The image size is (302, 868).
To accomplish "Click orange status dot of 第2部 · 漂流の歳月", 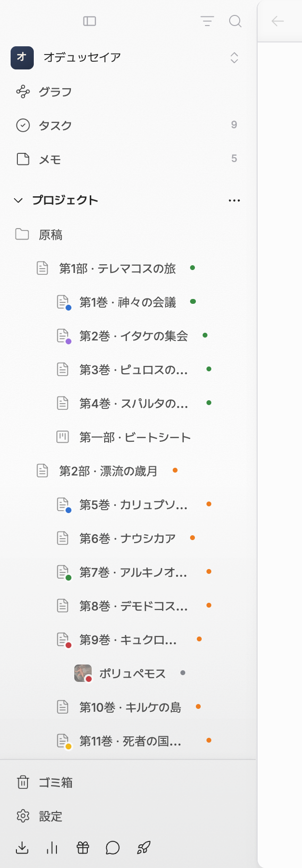I will coord(175,470).
